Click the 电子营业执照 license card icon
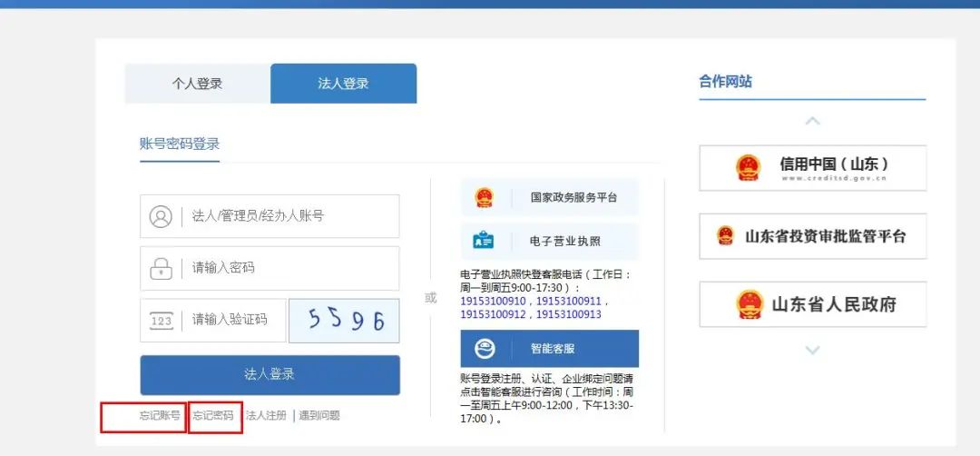980x456 pixels. [484, 242]
